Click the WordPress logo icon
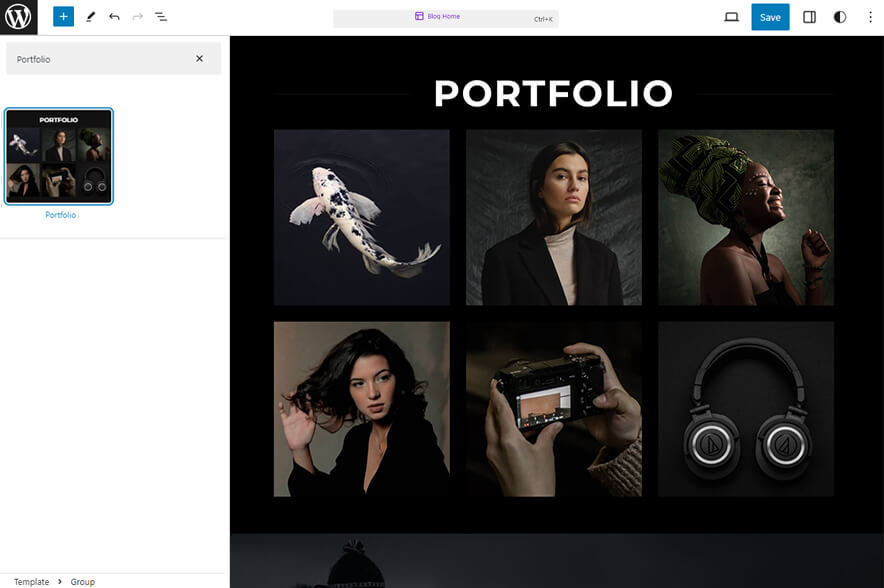The width and height of the screenshot is (884, 588). coord(17,17)
